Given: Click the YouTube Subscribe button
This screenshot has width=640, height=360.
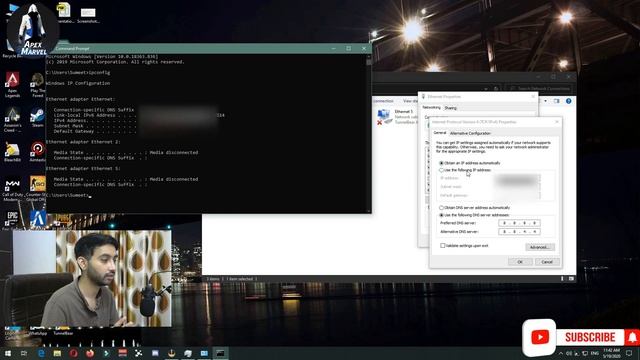Looking at the screenshot, I should pyautogui.click(x=589, y=337).
